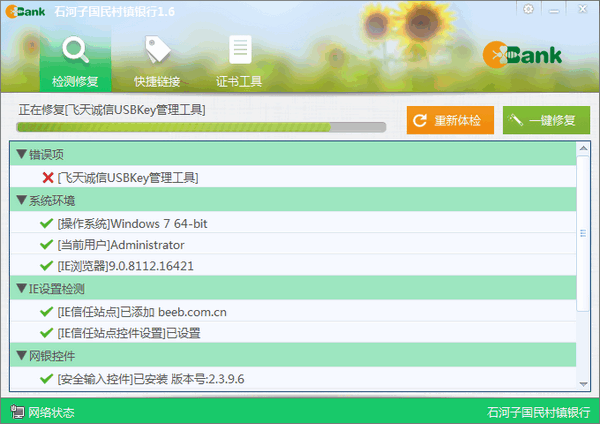Image resolution: width=600 pixels, height=424 pixels.
Task: Select the 安全输入控件 版本号:2.3.9.6 row
Action: point(293,378)
